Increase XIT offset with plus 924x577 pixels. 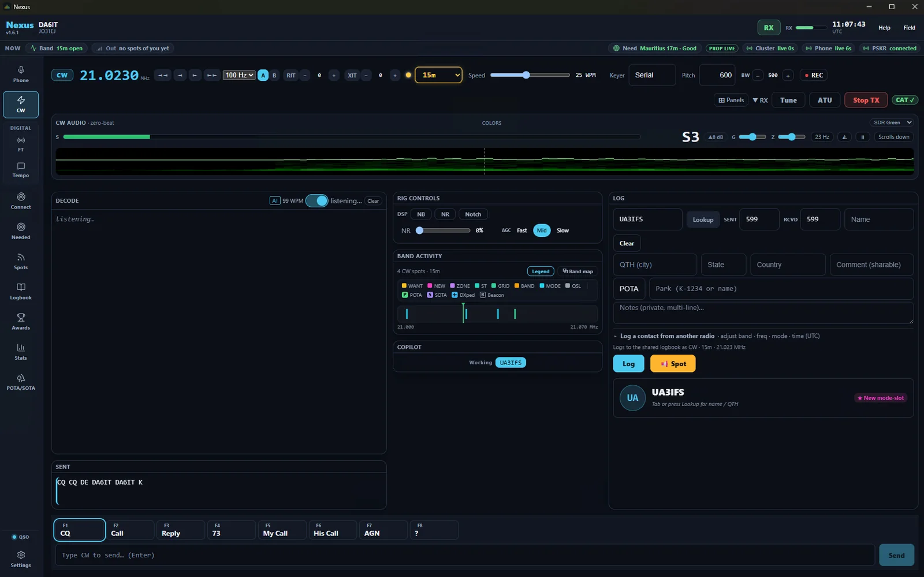tap(395, 75)
